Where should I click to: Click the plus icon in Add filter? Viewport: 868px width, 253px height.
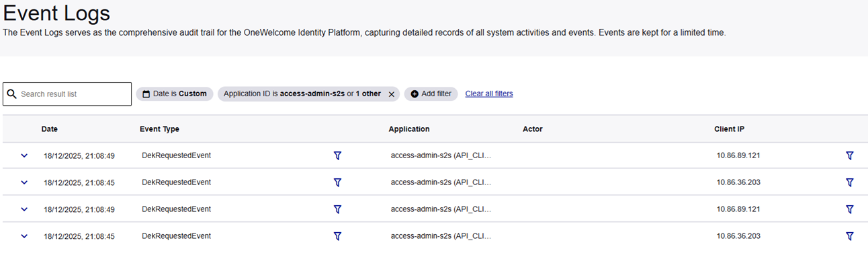(415, 94)
